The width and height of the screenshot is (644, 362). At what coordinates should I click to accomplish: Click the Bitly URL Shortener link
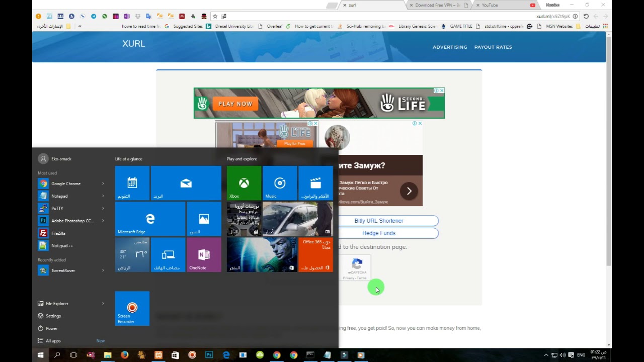(379, 221)
